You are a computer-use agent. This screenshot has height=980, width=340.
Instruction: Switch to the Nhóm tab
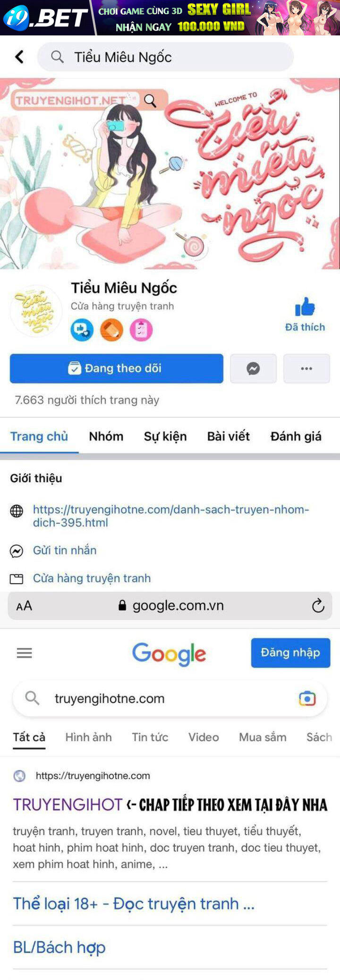[106, 436]
